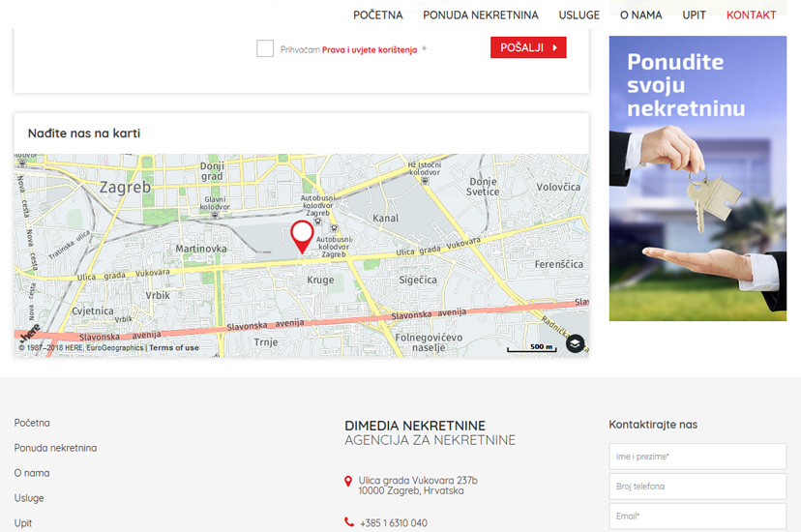This screenshot has height=532, width=801.
Task: Focus the Ime i prezime field
Action: pos(697,457)
